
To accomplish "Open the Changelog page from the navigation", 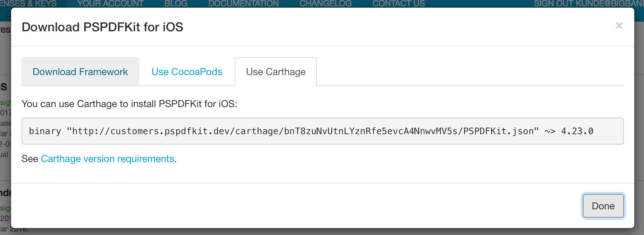I will coord(325,3).
